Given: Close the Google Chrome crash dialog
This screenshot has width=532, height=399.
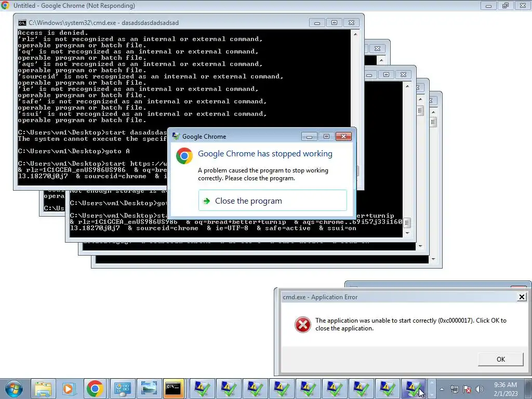Looking at the screenshot, I should (x=343, y=137).
